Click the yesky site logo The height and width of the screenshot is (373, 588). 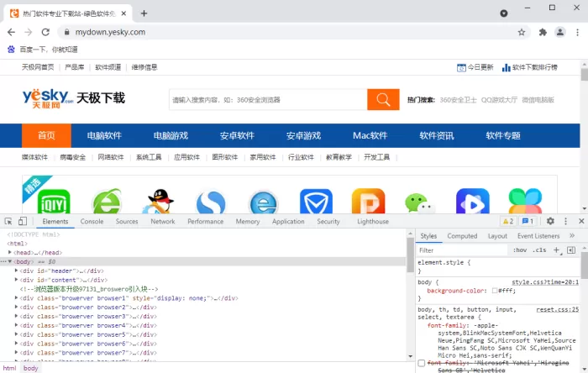click(x=48, y=98)
